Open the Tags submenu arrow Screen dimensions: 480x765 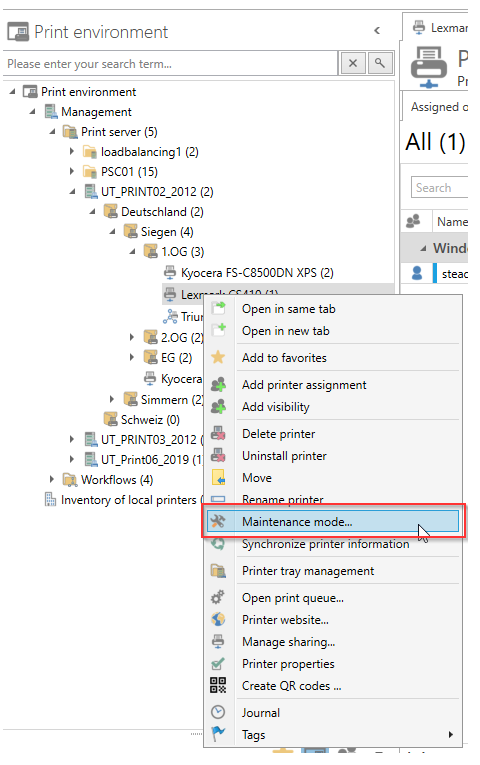451,734
